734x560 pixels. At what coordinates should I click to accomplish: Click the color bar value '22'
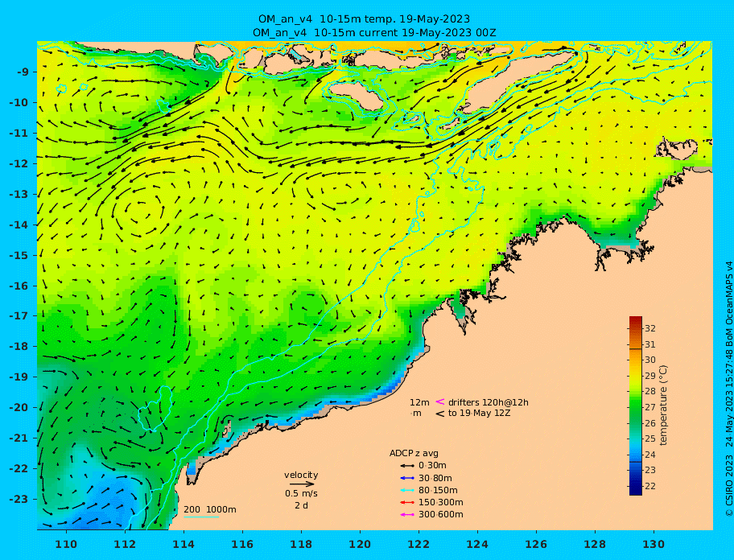click(x=650, y=486)
